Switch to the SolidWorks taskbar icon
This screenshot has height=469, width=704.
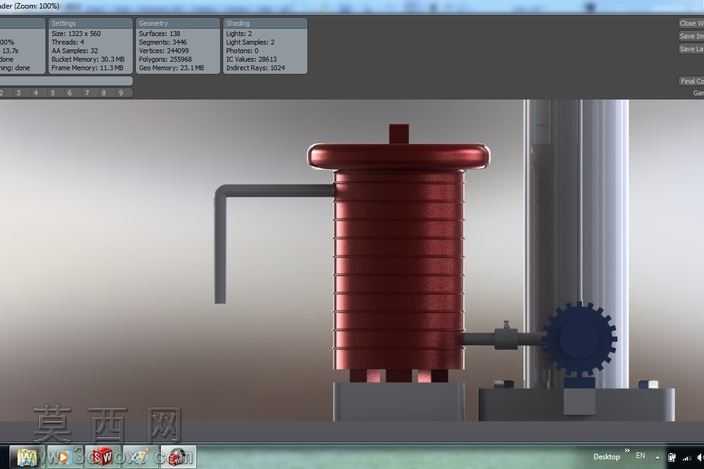tap(103, 457)
